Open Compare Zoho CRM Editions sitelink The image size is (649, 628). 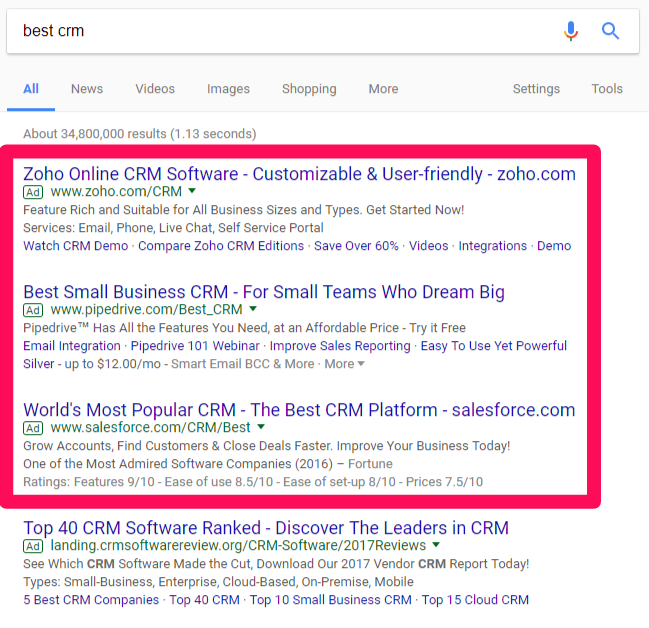coord(221,246)
